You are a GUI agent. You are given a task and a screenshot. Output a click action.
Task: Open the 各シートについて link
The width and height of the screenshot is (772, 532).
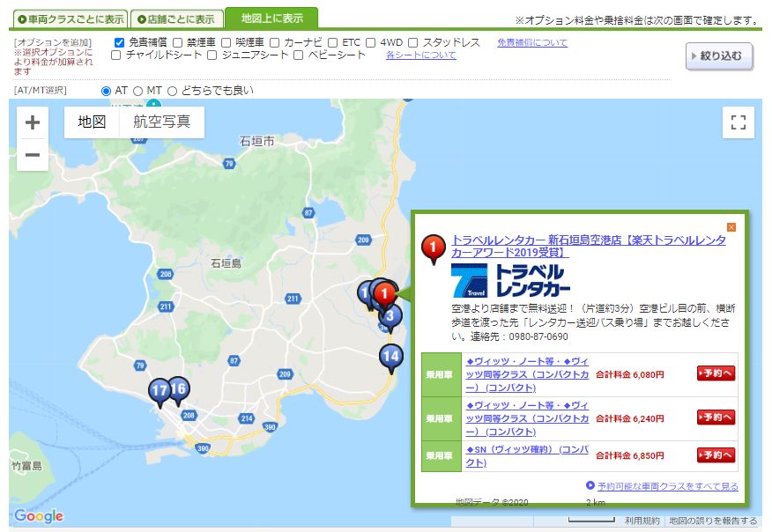421,55
